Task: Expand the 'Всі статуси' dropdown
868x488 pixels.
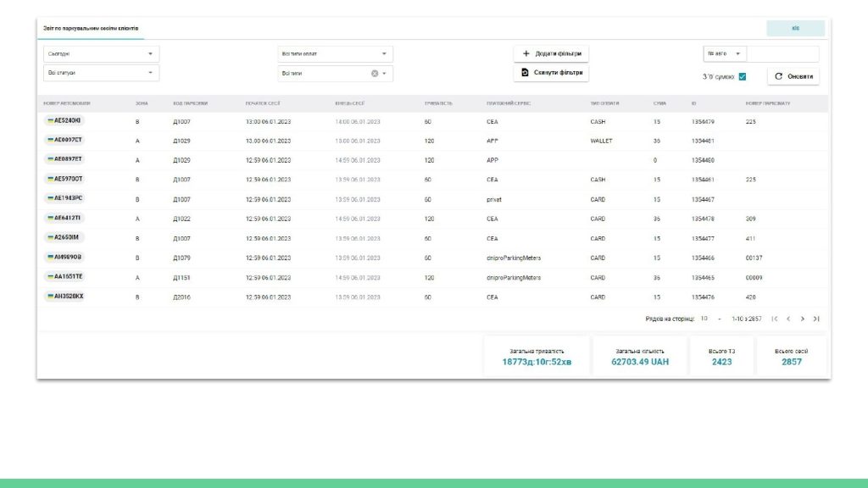Action: click(x=101, y=73)
